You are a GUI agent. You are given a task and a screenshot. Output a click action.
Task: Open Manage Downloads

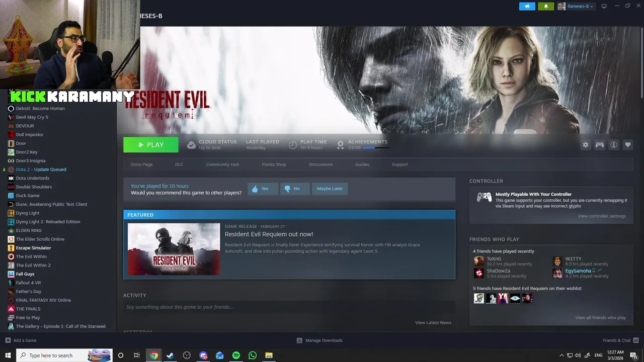click(x=319, y=340)
